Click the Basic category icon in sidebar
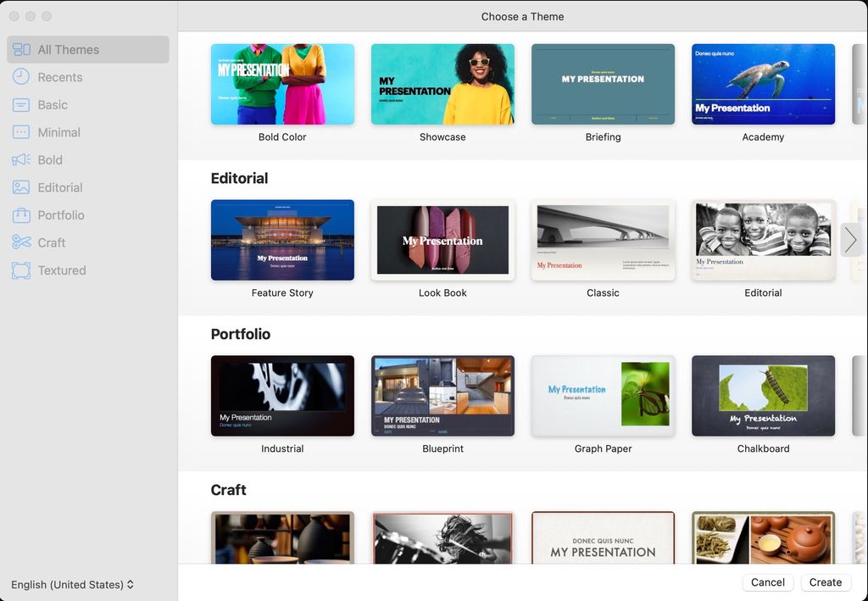This screenshot has height=601, width=868. tap(23, 104)
